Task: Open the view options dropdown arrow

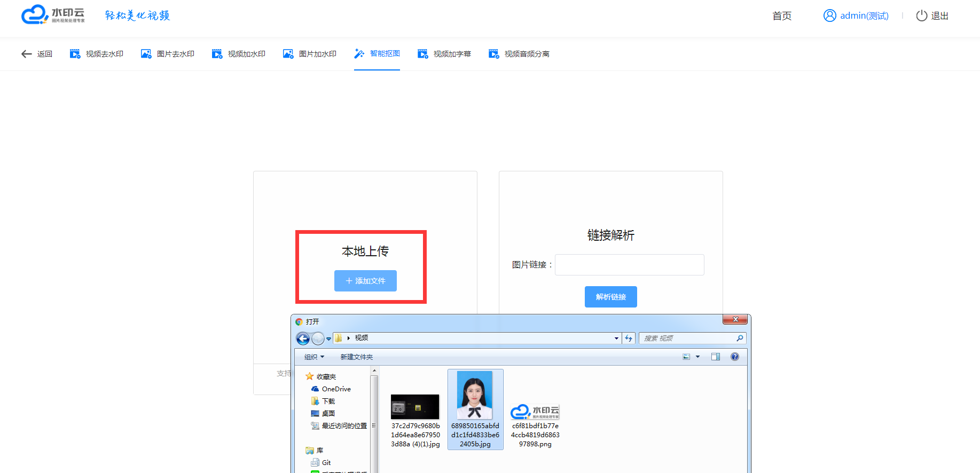Action: (697, 357)
